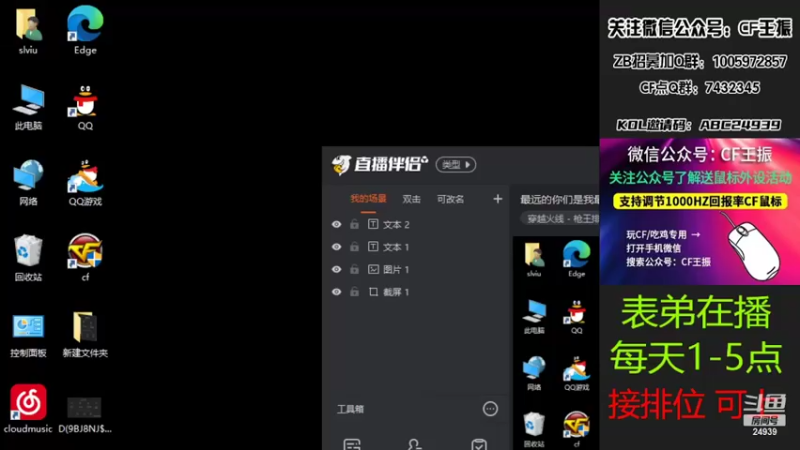This screenshot has width=800, height=450.
Task: Select the 截屏 1 source name
Action: (396, 292)
